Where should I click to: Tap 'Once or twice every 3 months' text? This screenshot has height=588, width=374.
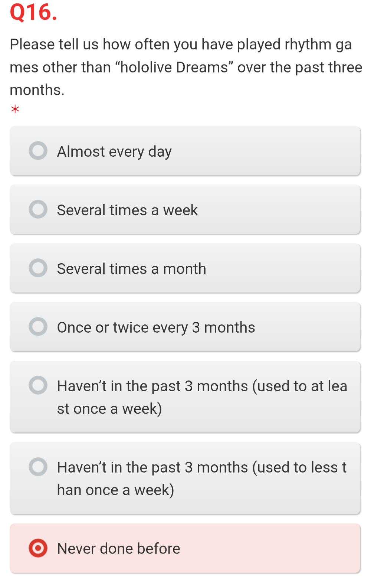point(156,328)
